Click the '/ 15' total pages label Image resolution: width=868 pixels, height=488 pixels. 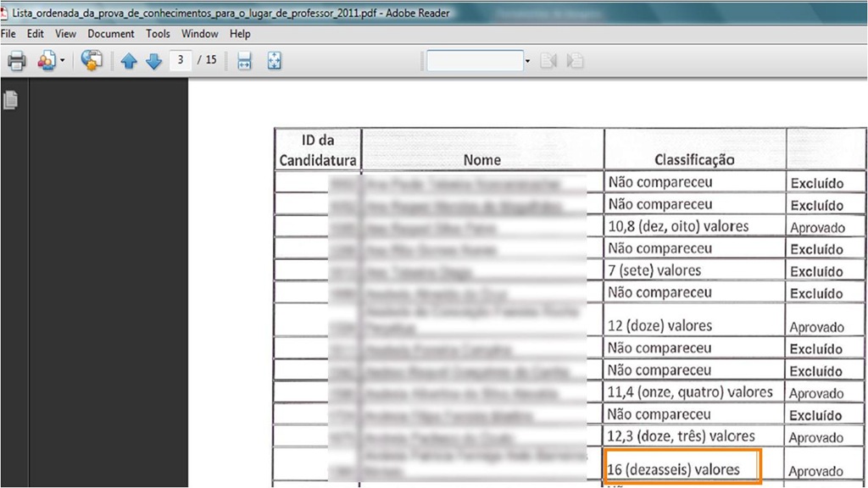click(x=207, y=60)
